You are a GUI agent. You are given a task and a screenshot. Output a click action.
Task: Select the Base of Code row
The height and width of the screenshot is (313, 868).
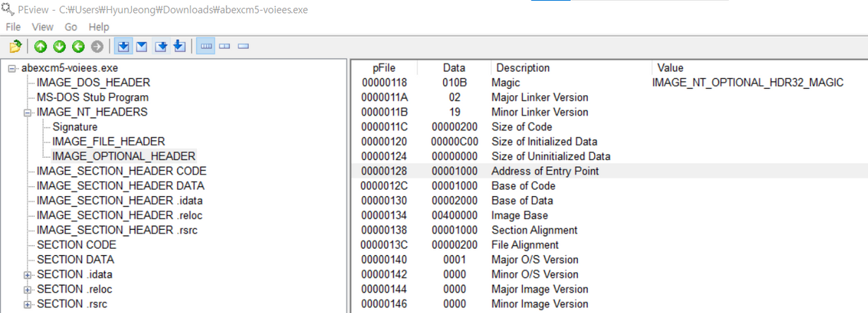click(x=610, y=186)
